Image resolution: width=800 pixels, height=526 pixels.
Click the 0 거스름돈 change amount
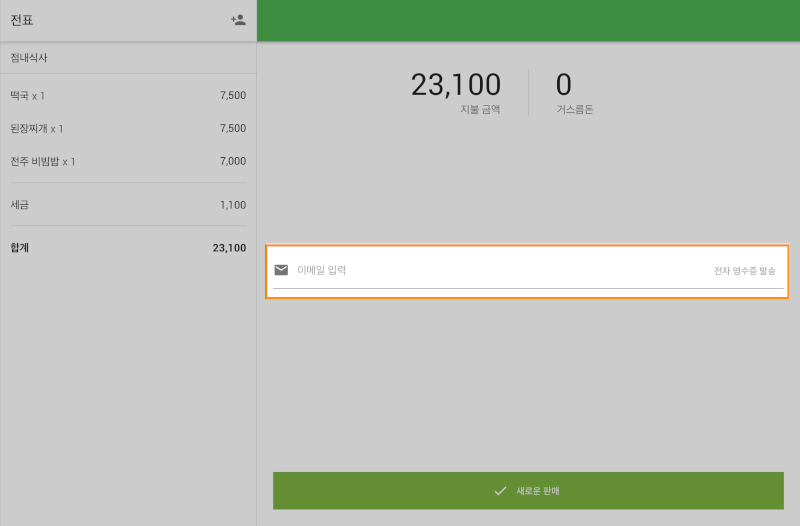[564, 86]
